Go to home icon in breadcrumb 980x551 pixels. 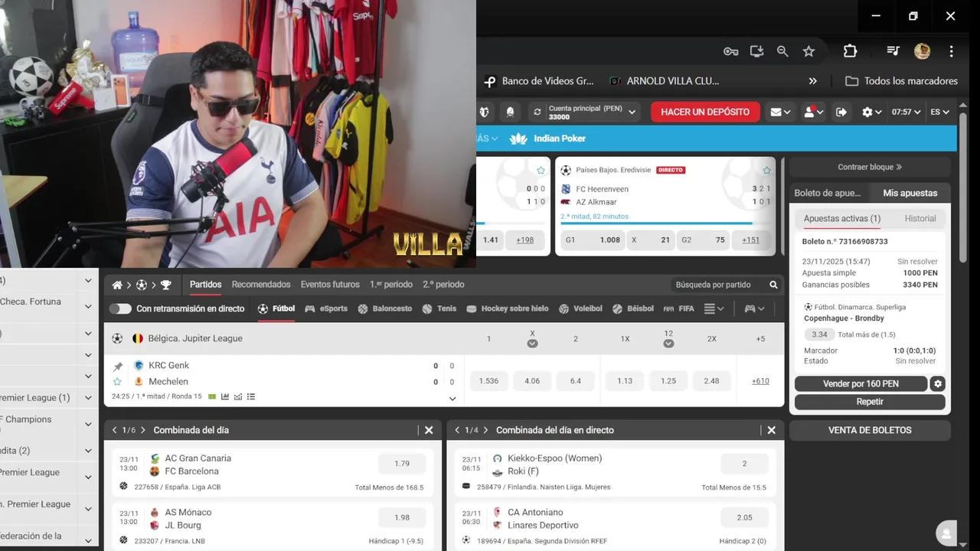click(x=117, y=285)
